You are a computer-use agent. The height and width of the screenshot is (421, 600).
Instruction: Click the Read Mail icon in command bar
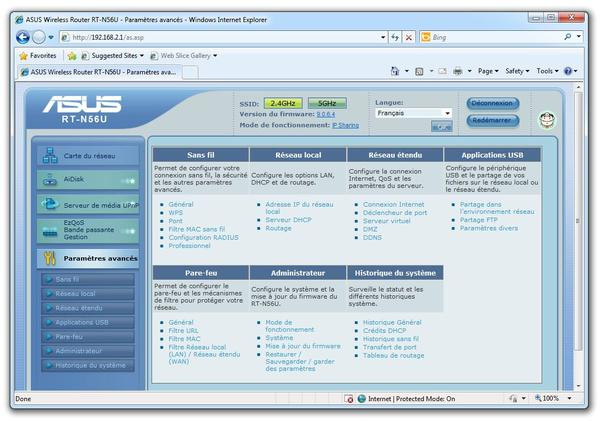(443, 71)
